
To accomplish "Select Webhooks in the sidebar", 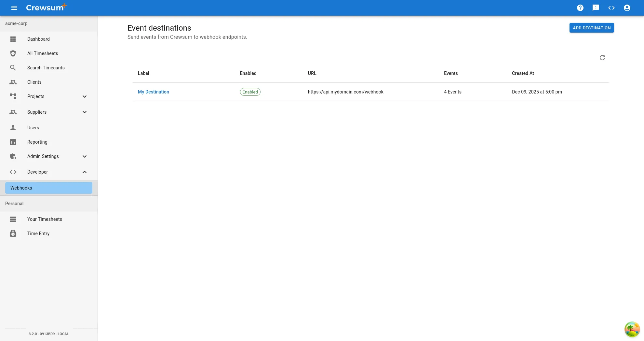I will pos(21,188).
